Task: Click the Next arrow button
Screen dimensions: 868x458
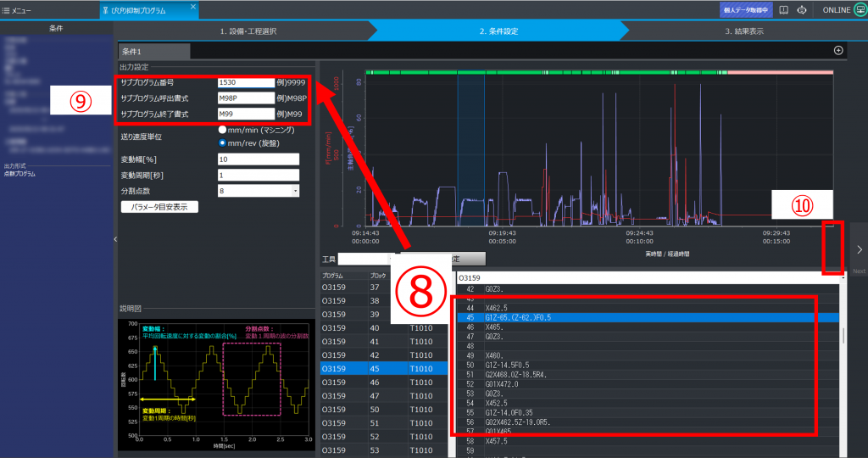Action: click(x=860, y=250)
